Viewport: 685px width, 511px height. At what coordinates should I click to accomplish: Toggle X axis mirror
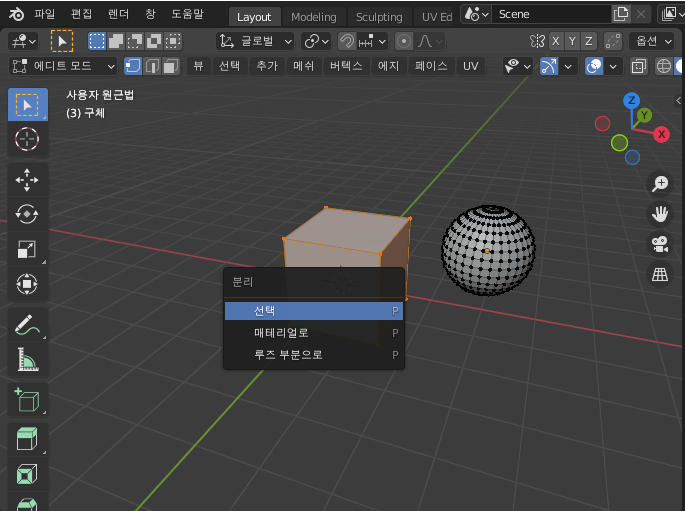(x=556, y=41)
